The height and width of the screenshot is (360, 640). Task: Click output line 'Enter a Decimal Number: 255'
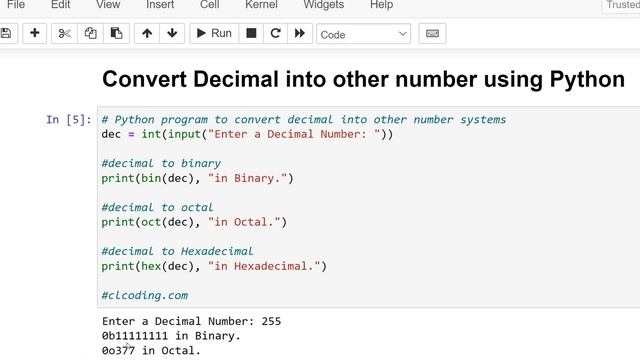(191, 321)
